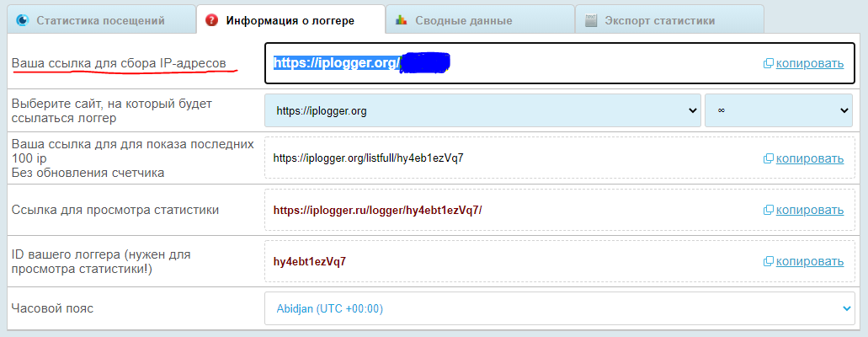Open the Экспорт статистики tab
The width and height of the screenshot is (868, 337).
[669, 20]
